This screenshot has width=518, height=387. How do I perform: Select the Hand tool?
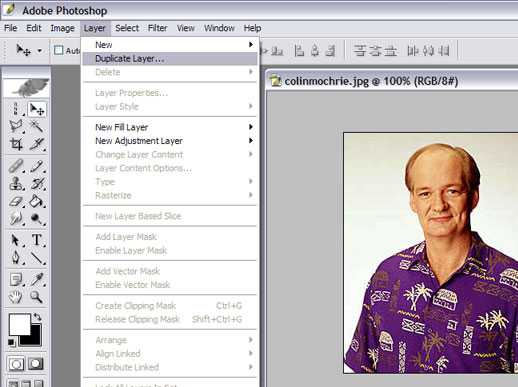coord(16,296)
